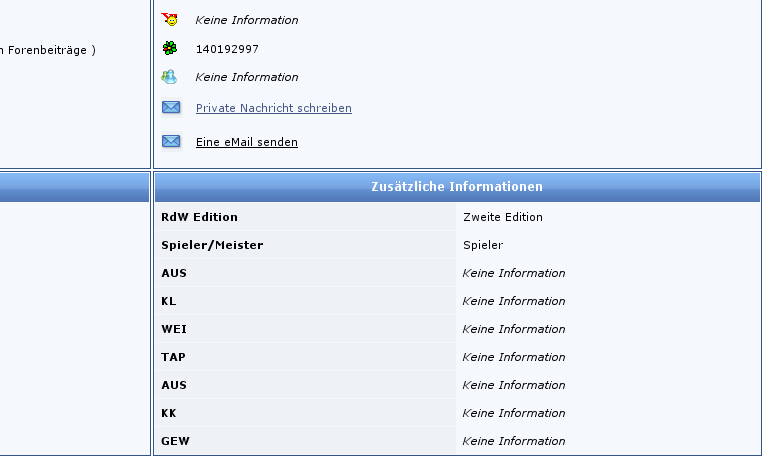Open the Private Nachricht schreiben link
Viewport: 765px width, 460px height.
[273, 108]
